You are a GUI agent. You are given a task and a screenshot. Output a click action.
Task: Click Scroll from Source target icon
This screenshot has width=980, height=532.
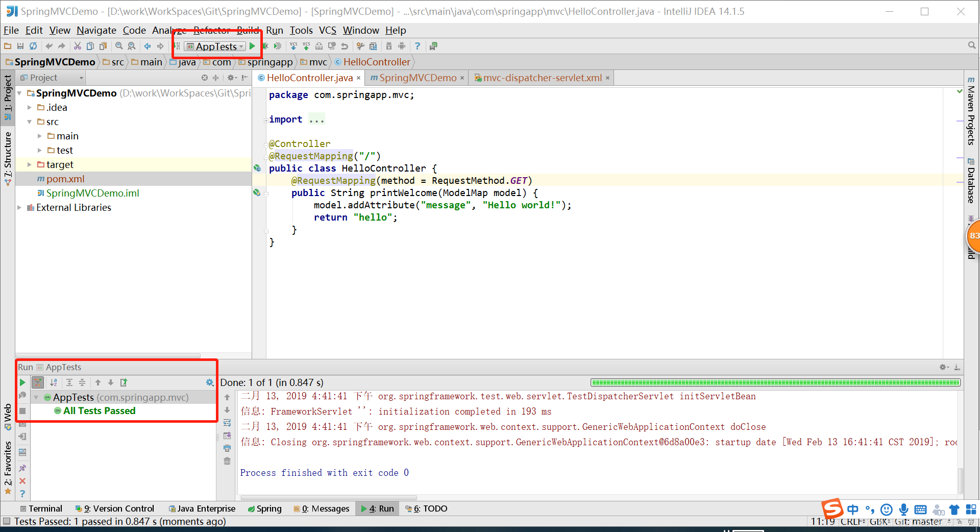(x=205, y=78)
